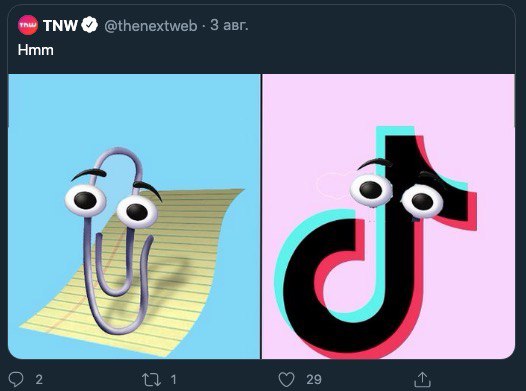The image size is (526, 391).
Task: Like the tweet with the heart icon
Action: 286,380
